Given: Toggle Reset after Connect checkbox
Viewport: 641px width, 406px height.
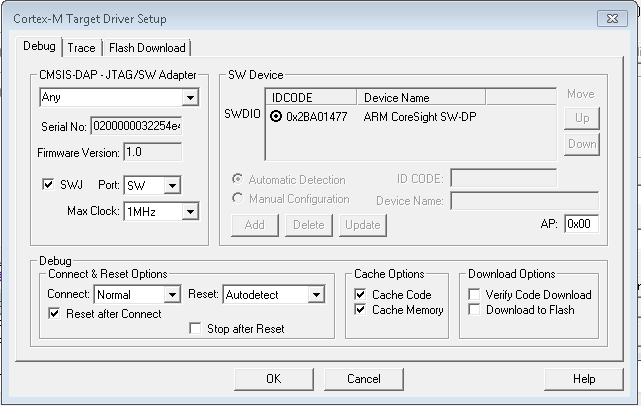Looking at the screenshot, I should (54, 314).
